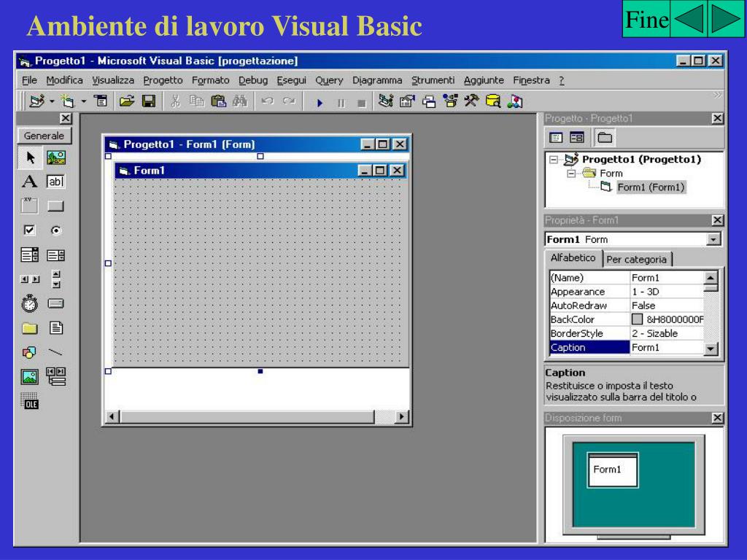
Task: Open the Visualizza menu
Action: click(113, 80)
